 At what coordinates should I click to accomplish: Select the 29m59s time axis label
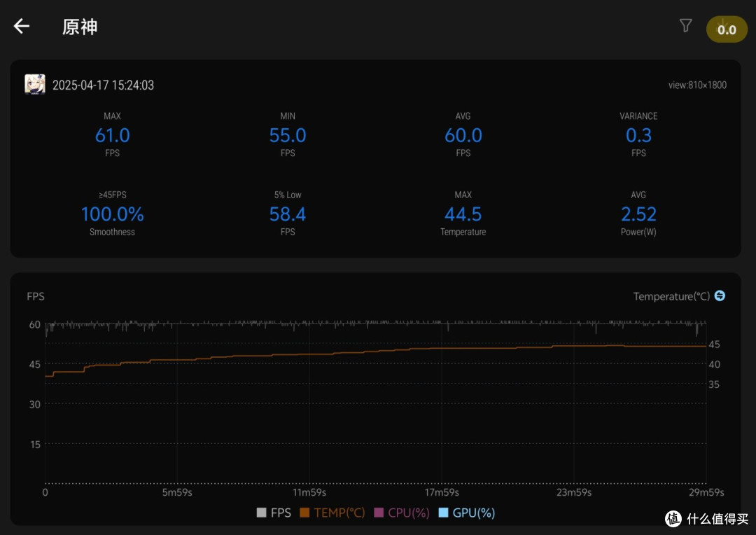tap(706, 492)
